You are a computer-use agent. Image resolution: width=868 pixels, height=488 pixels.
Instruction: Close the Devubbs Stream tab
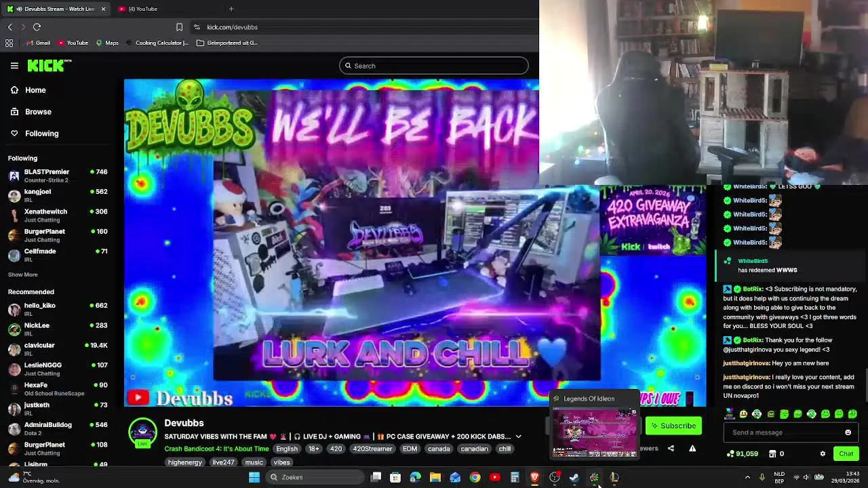pos(103,9)
